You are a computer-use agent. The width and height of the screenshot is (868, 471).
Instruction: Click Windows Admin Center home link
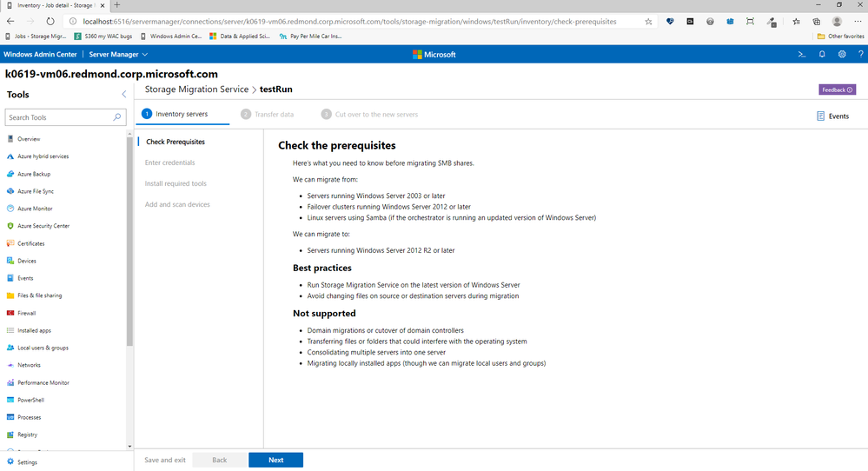click(40, 54)
